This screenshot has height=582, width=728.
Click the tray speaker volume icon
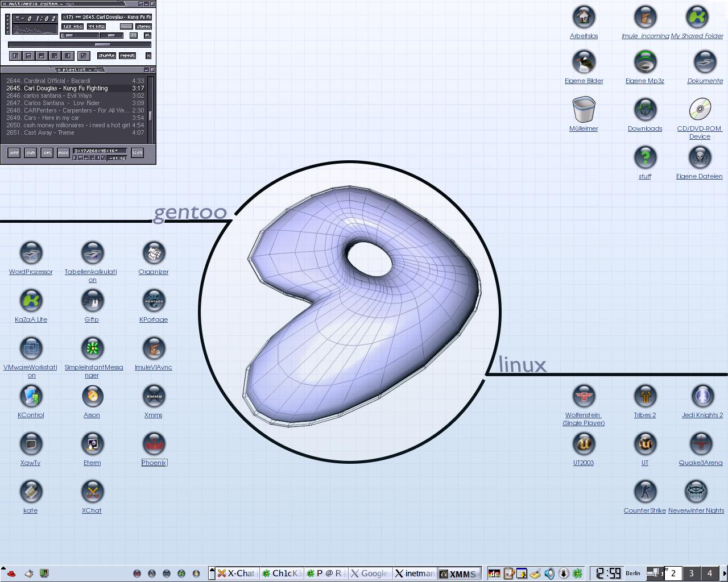point(549,573)
